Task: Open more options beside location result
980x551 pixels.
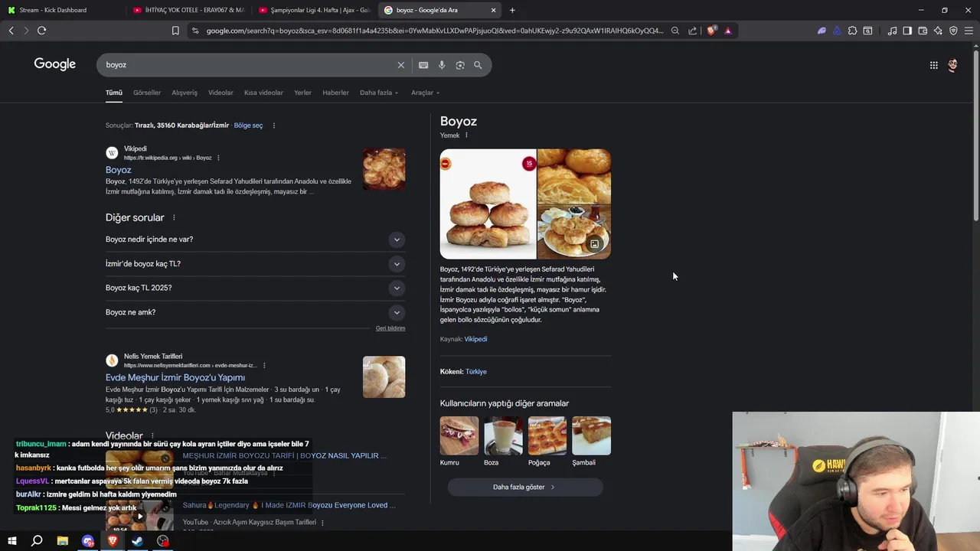Action: (274, 126)
